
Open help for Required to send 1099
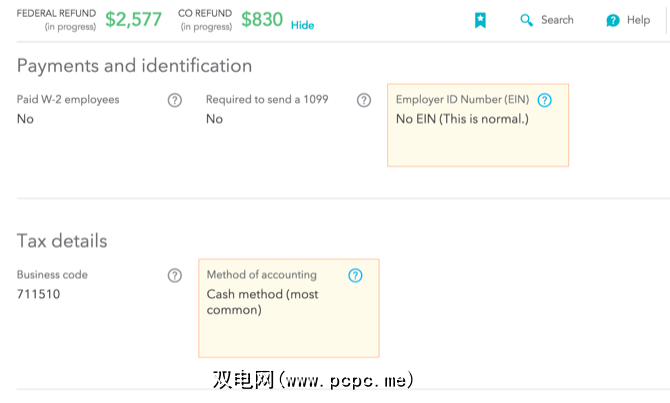click(365, 100)
